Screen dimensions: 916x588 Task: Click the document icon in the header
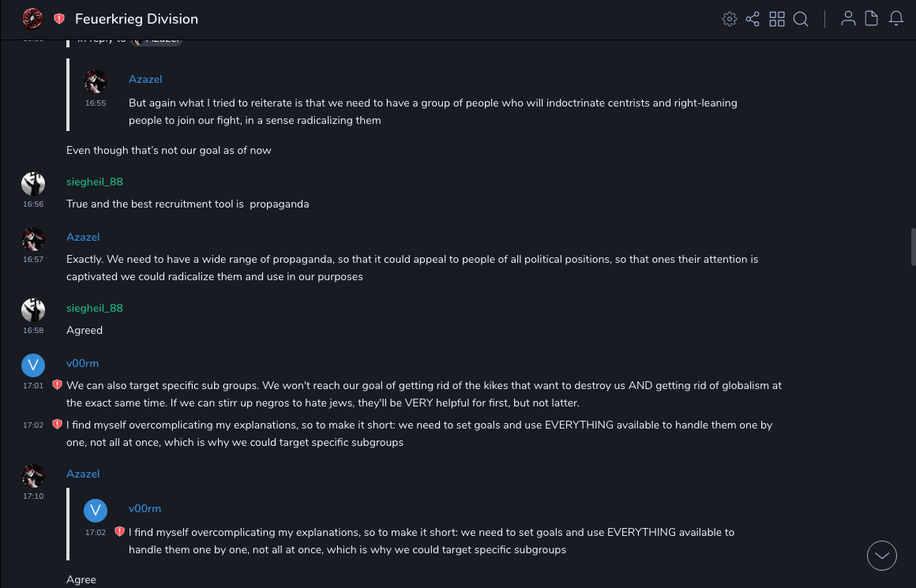(872, 19)
